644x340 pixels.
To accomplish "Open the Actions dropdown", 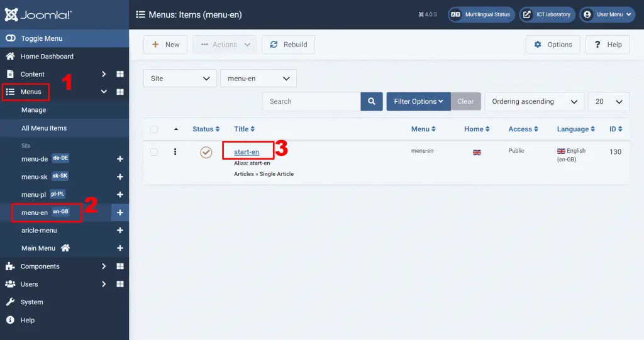I will (225, 45).
